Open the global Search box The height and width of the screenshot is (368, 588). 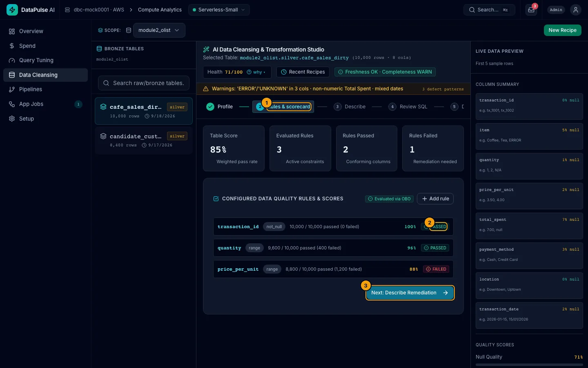tap(489, 10)
